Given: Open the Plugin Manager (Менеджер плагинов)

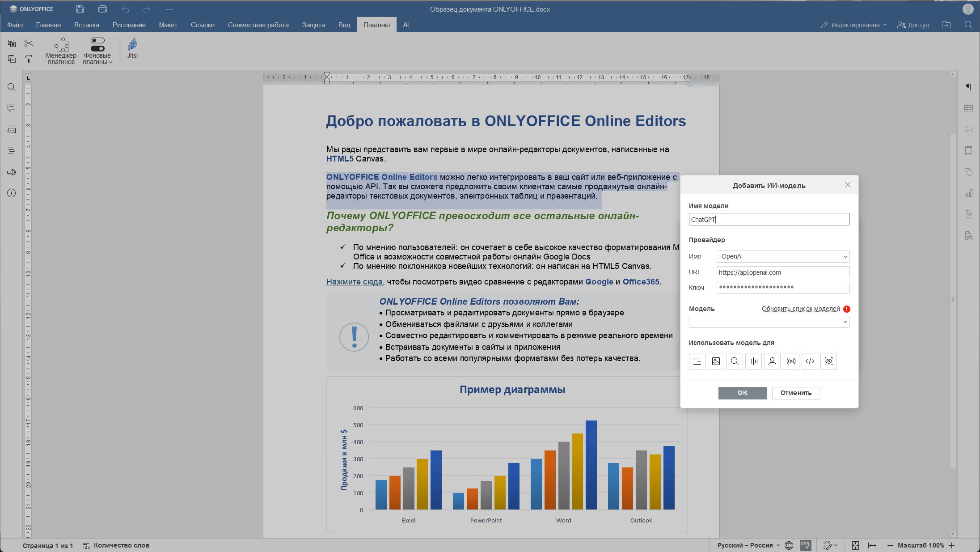Looking at the screenshot, I should [61, 51].
